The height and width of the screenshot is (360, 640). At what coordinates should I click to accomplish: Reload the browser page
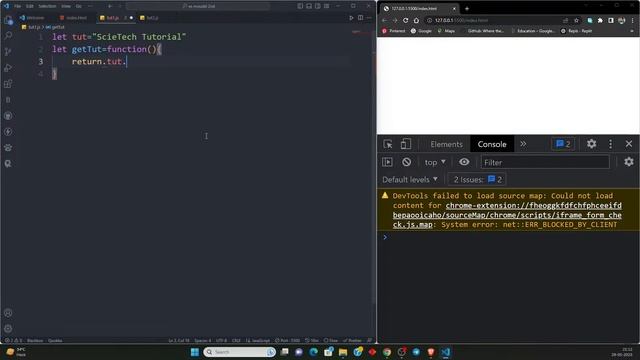(x=405, y=20)
